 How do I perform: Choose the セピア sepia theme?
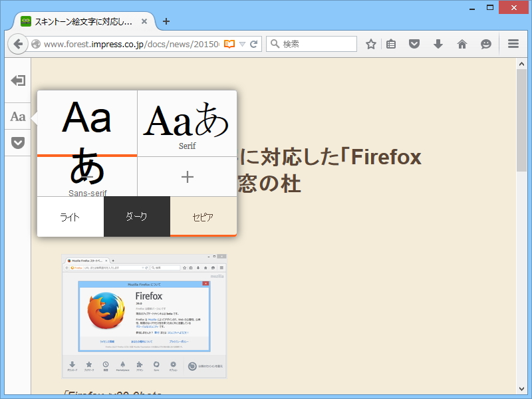203,217
